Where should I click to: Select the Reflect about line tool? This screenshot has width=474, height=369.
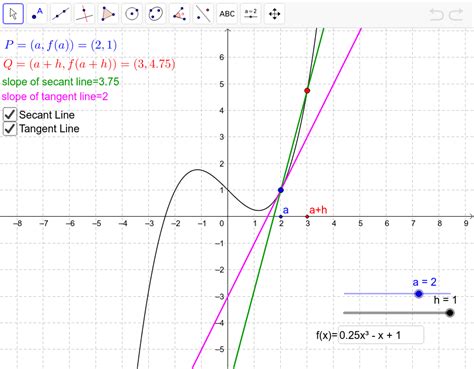[x=203, y=14]
